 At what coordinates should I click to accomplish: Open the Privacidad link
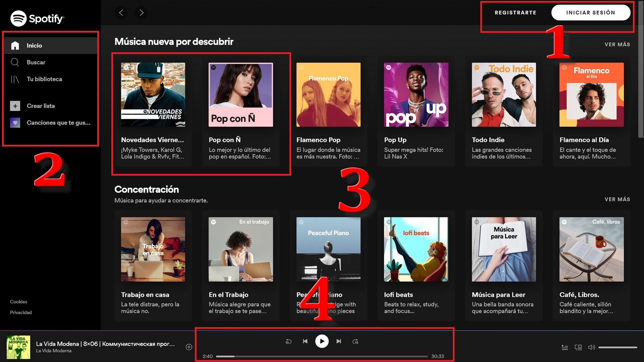[21, 312]
